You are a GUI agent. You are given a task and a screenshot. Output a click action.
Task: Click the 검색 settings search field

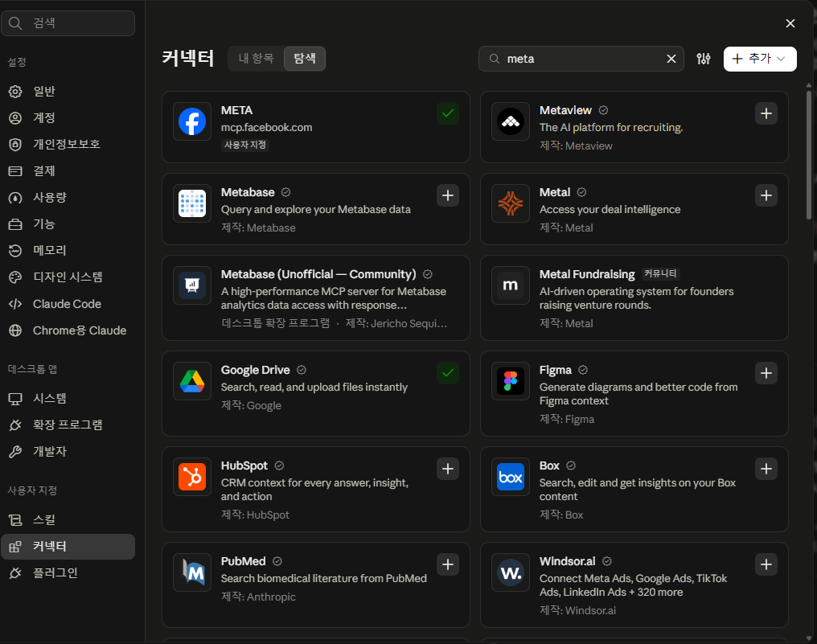pyautogui.click(x=68, y=23)
